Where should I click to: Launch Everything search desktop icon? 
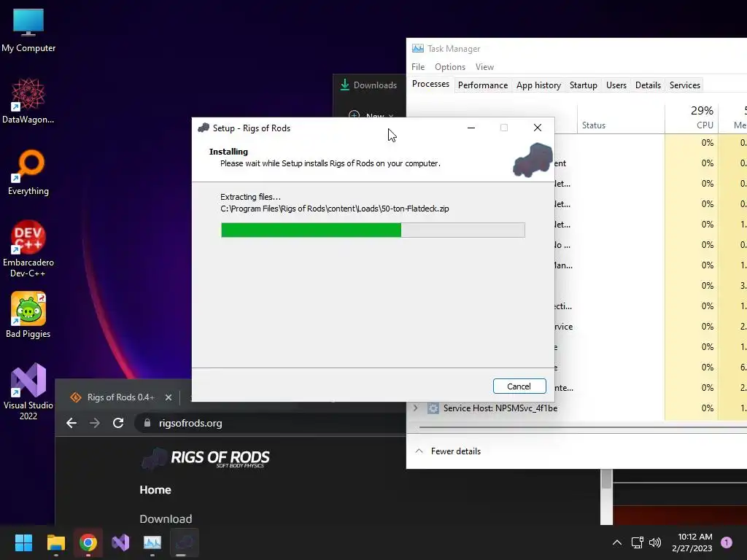click(28, 173)
